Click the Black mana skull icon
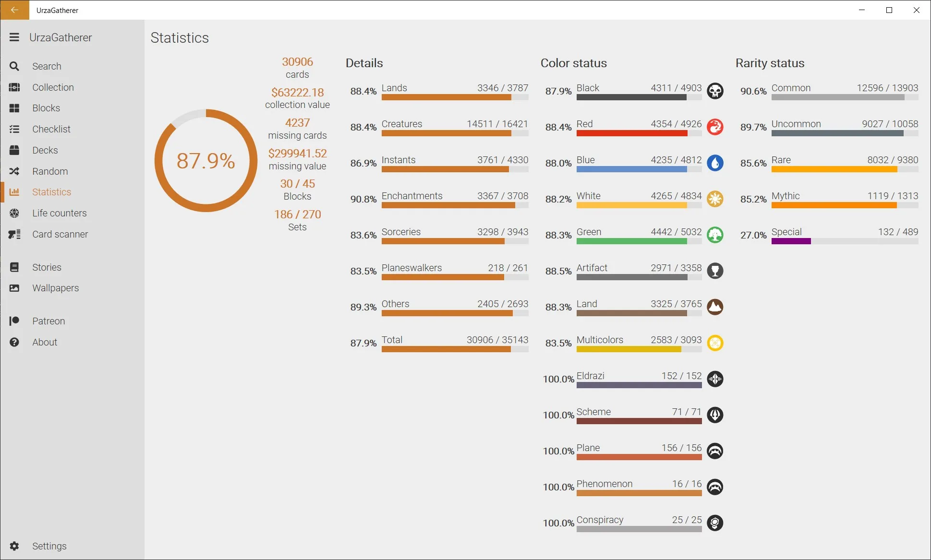The width and height of the screenshot is (931, 560). coord(715,91)
